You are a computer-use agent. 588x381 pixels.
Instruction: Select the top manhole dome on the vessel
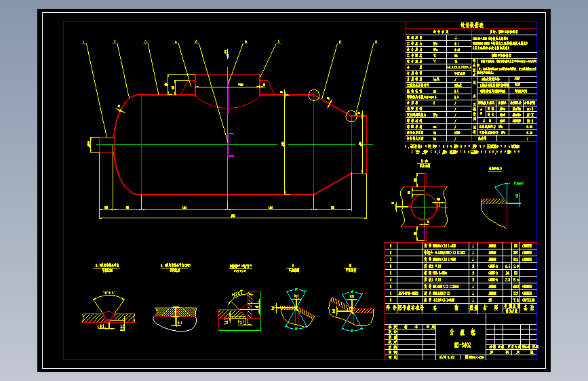(227, 91)
